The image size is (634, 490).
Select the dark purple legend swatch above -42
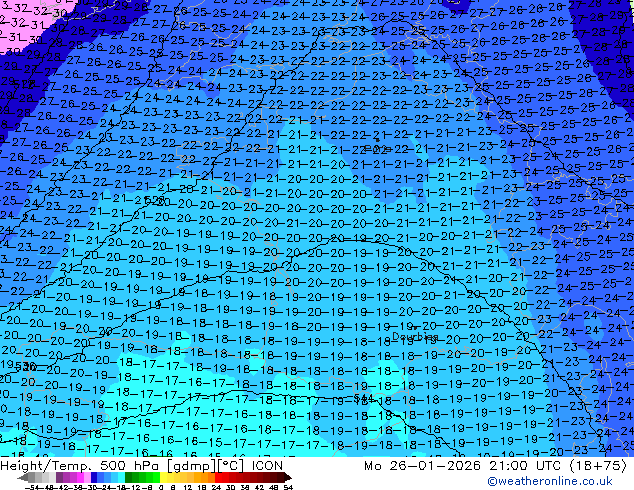tap(59, 477)
